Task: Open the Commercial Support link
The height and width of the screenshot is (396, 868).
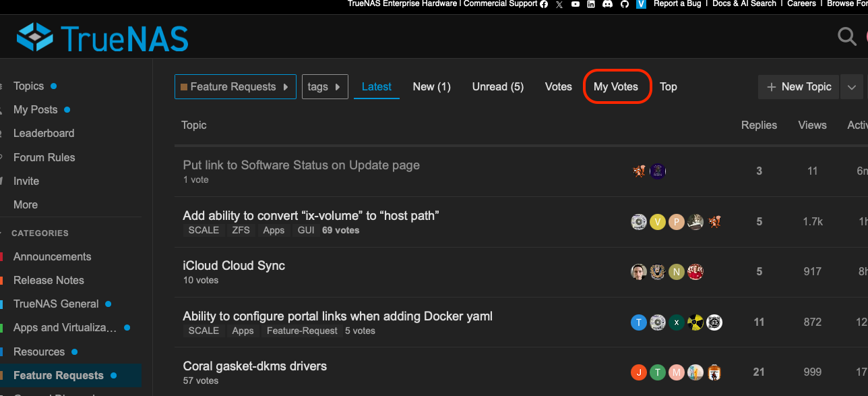Action: (501, 4)
